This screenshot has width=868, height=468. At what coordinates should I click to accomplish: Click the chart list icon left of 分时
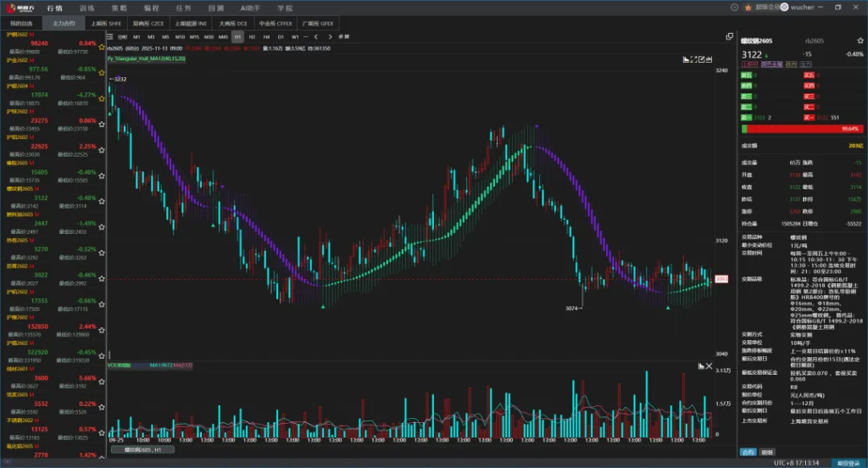[111, 37]
